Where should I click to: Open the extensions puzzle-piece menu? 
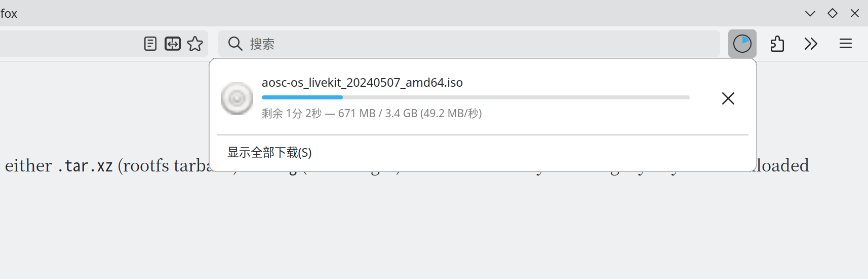tap(777, 44)
